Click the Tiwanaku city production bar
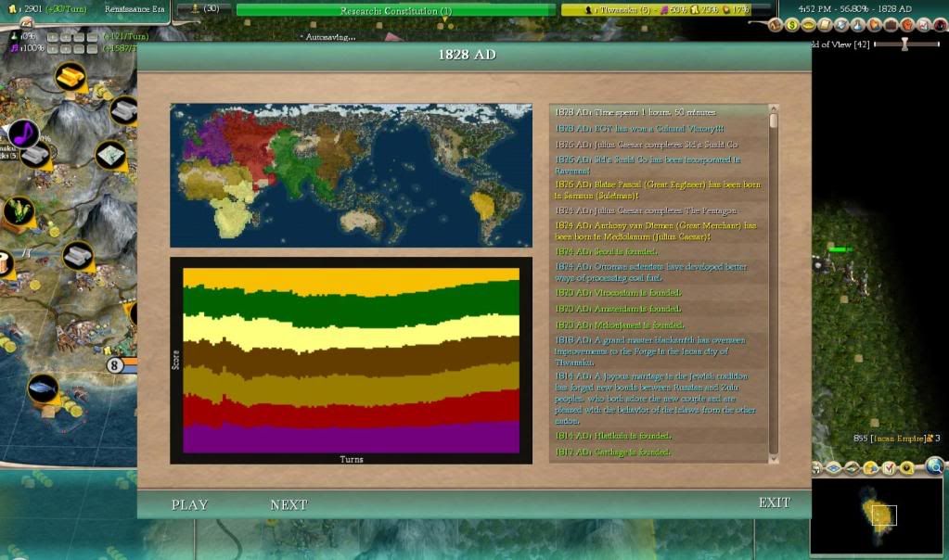949x560 pixels. 666,9
